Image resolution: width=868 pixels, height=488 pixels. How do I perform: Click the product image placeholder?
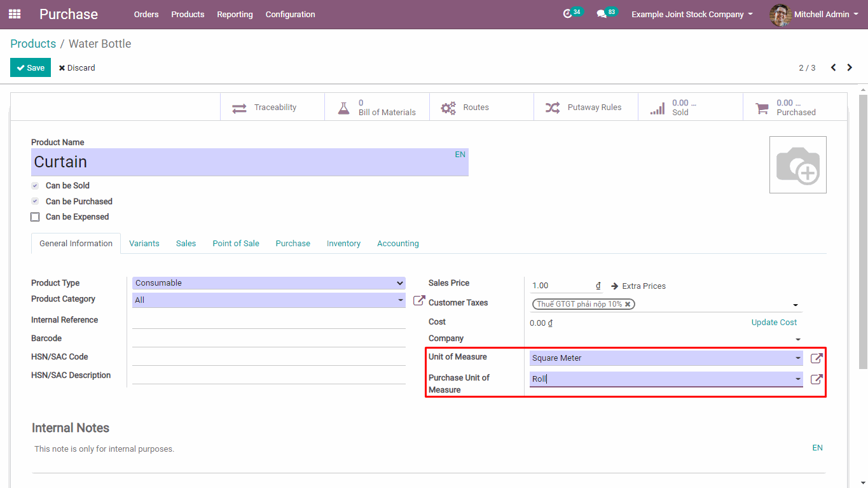(797, 165)
